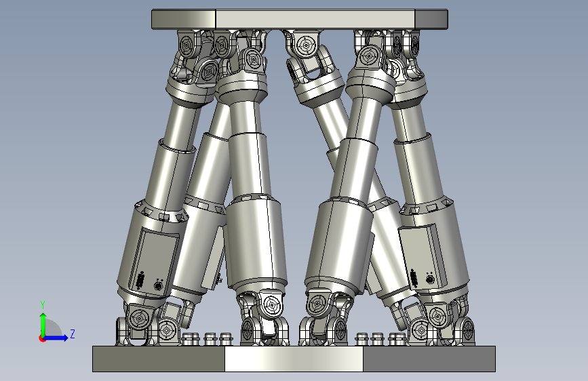Select the top moving platform plate of the hexapod
This screenshot has width=588, height=381.
(x=300, y=19)
